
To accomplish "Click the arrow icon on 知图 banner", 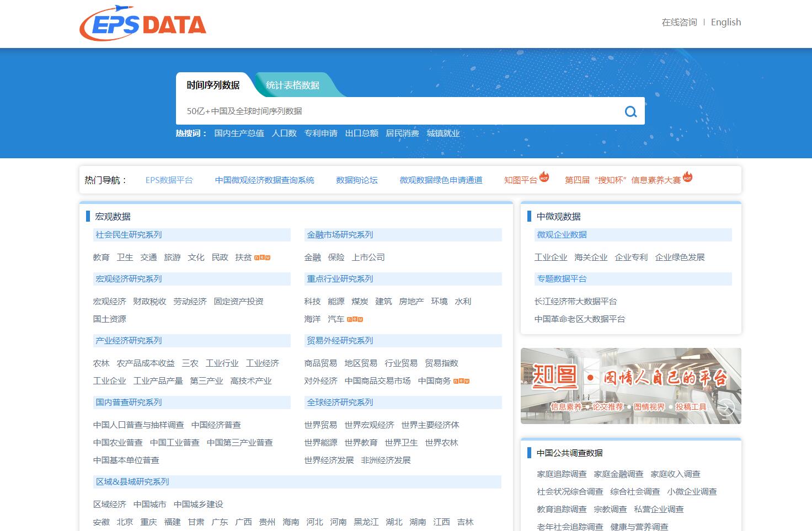I will point(725,408).
